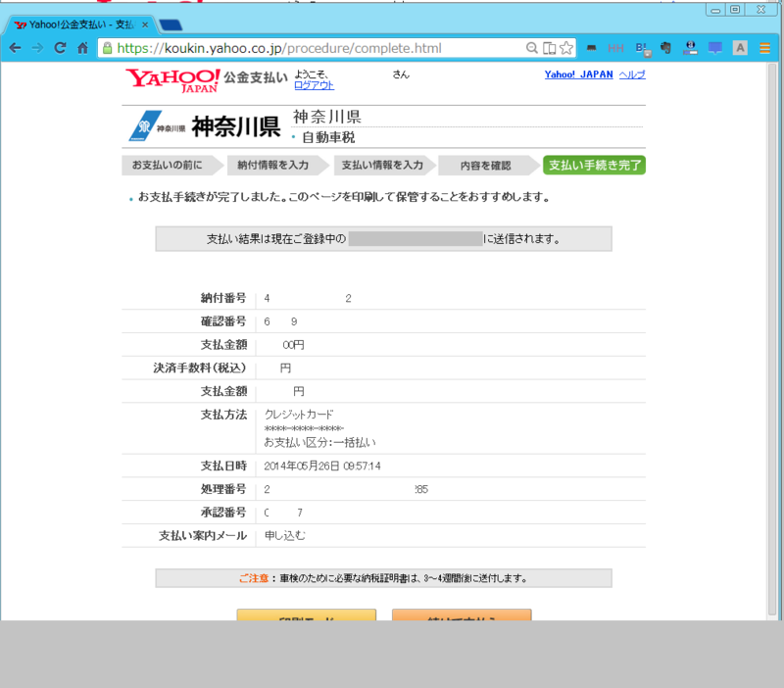Click the ログアウト link
Image resolution: width=784 pixels, height=688 pixels.
pos(314,85)
